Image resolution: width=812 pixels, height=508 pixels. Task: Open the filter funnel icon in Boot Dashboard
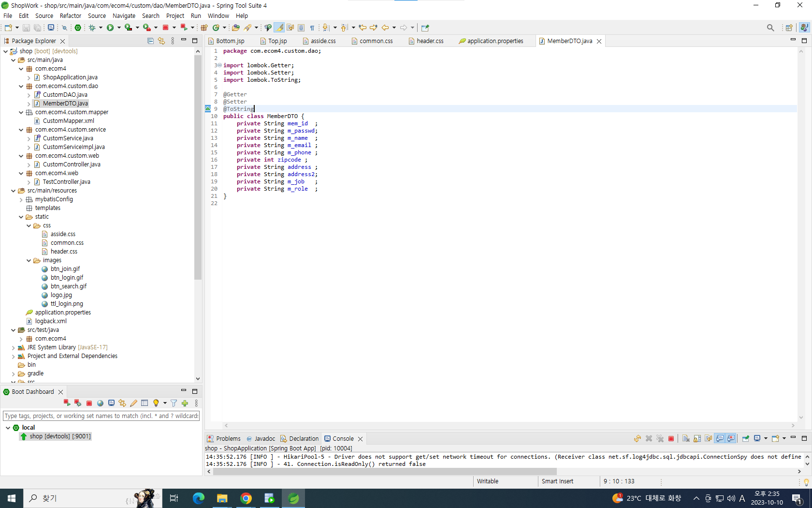pyautogui.click(x=174, y=403)
